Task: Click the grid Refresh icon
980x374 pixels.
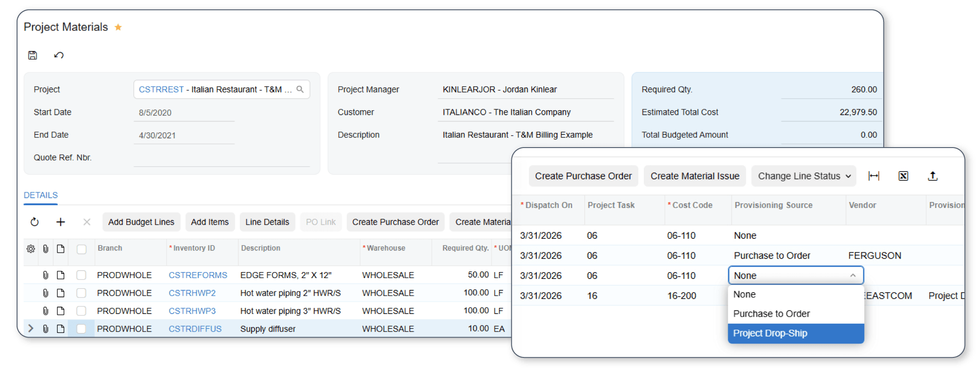Action: [35, 222]
